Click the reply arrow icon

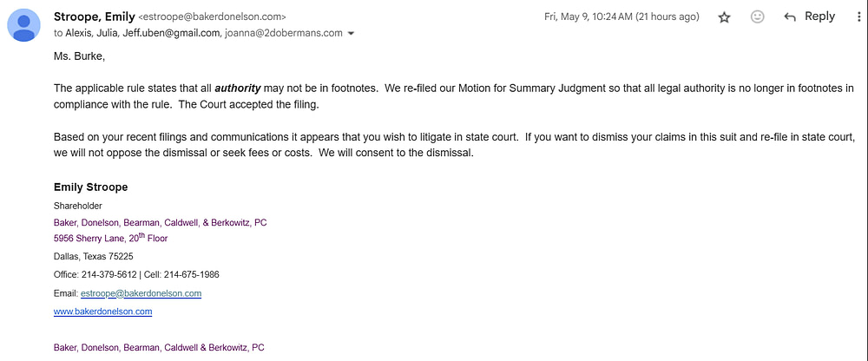pyautogui.click(x=790, y=17)
